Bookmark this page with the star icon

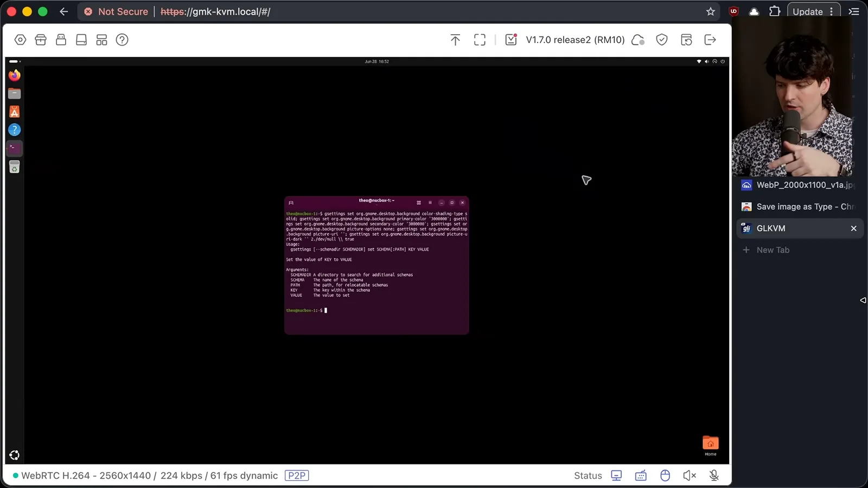click(711, 11)
